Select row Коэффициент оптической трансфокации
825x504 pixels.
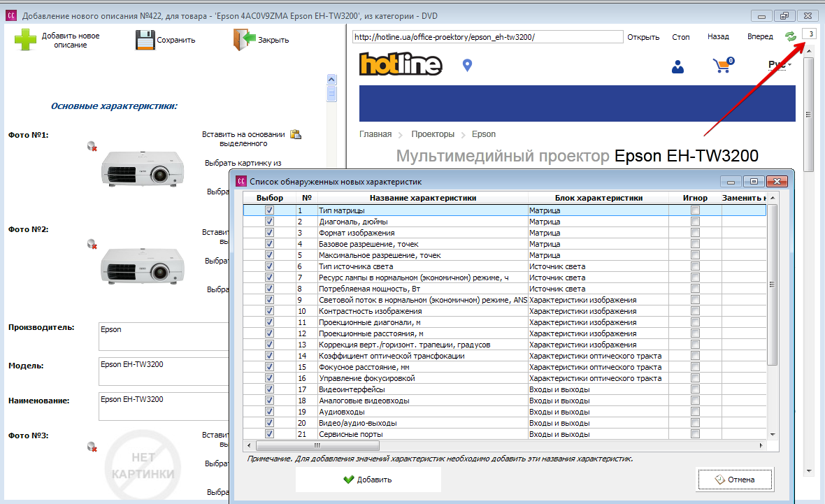pyautogui.click(x=505, y=356)
